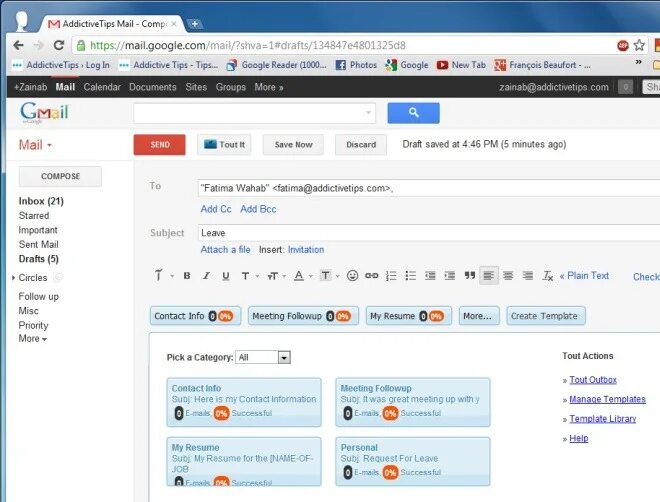Open the Mail dropdown menu
660x502 pixels.
(x=35, y=145)
